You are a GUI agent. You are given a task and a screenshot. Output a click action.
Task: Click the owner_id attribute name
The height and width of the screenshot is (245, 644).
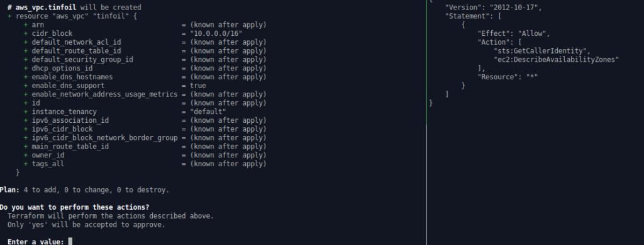point(48,155)
